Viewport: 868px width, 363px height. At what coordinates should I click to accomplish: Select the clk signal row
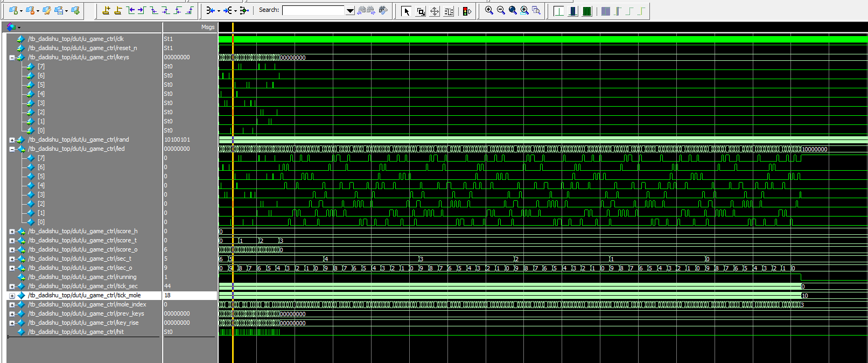[x=83, y=39]
